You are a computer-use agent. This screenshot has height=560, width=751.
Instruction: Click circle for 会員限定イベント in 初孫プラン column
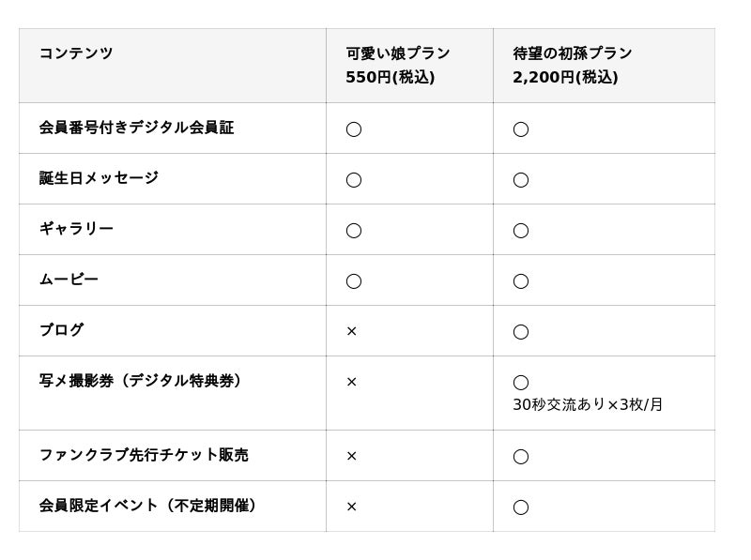[521, 507]
